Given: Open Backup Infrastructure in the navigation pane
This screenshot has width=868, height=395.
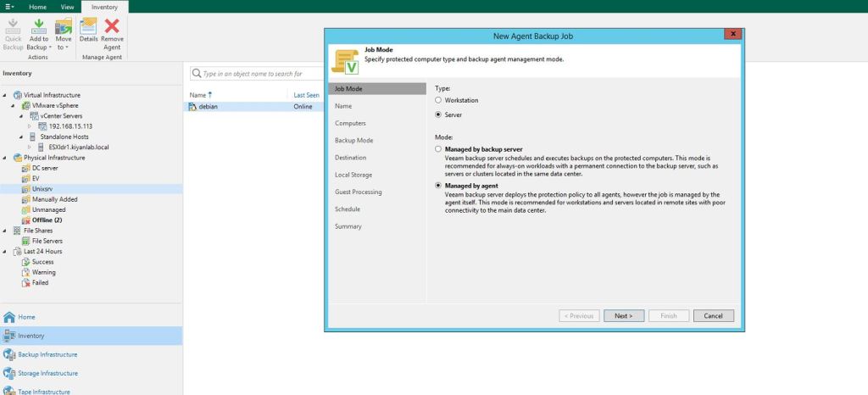Looking at the screenshot, I should 47,354.
